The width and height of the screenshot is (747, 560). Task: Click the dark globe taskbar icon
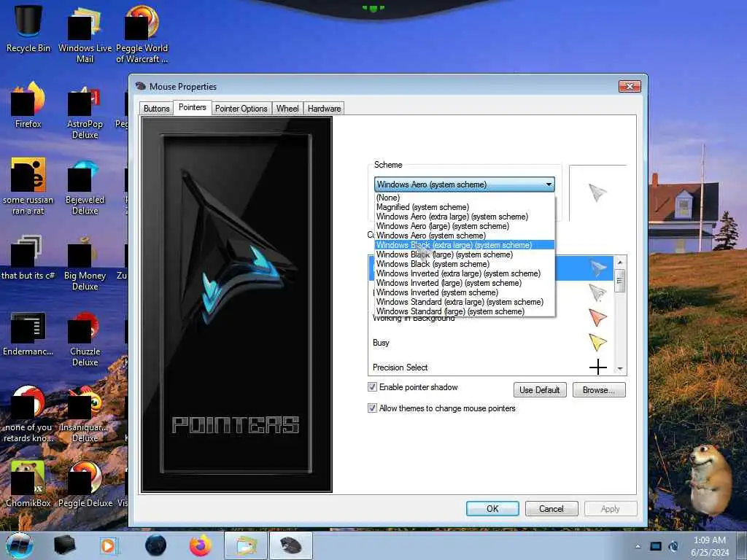click(155, 545)
